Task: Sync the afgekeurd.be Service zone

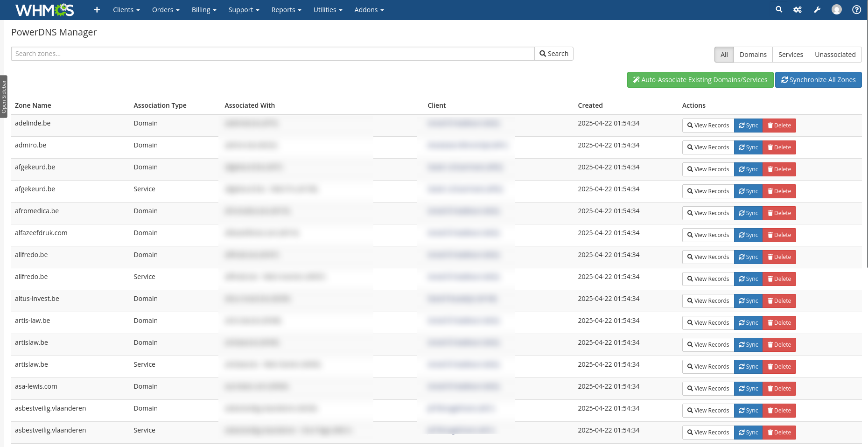Action: point(748,191)
